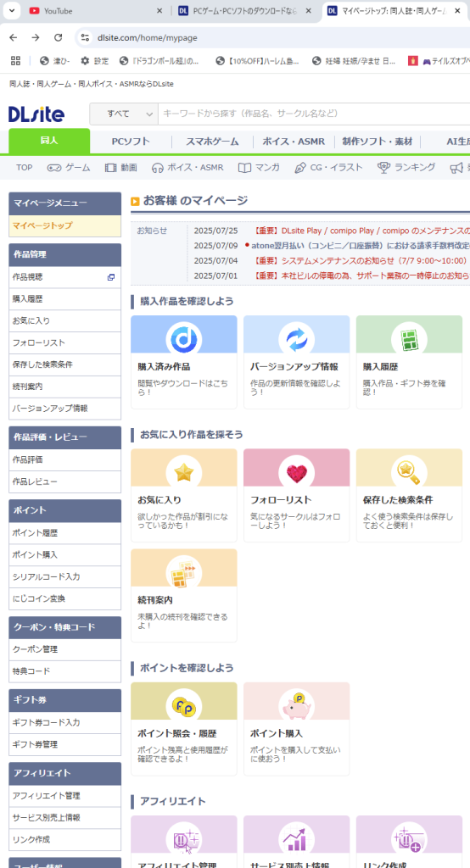Open the テイルズオブ bookmark
470x868 pixels.
(x=439, y=61)
